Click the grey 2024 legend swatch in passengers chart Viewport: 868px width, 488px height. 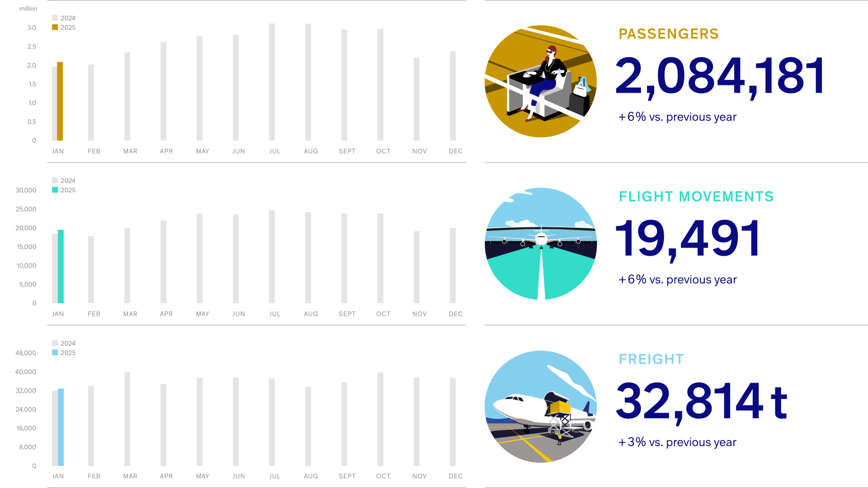(55, 18)
